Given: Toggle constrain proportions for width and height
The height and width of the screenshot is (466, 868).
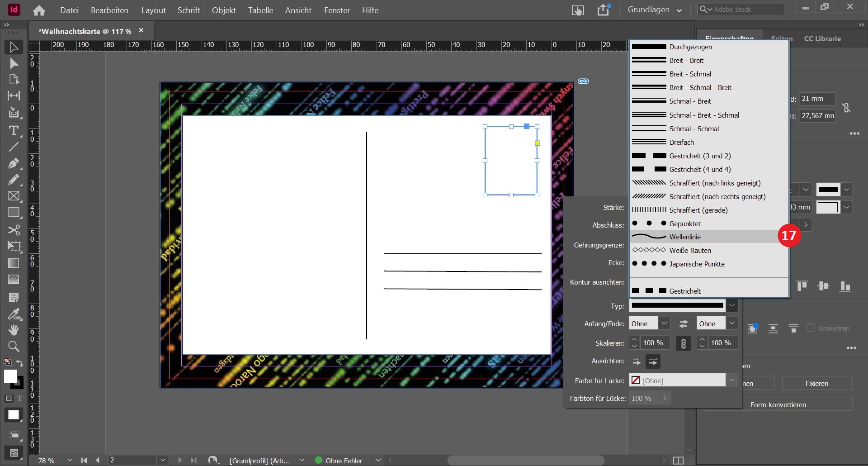Looking at the screenshot, I should [x=846, y=108].
